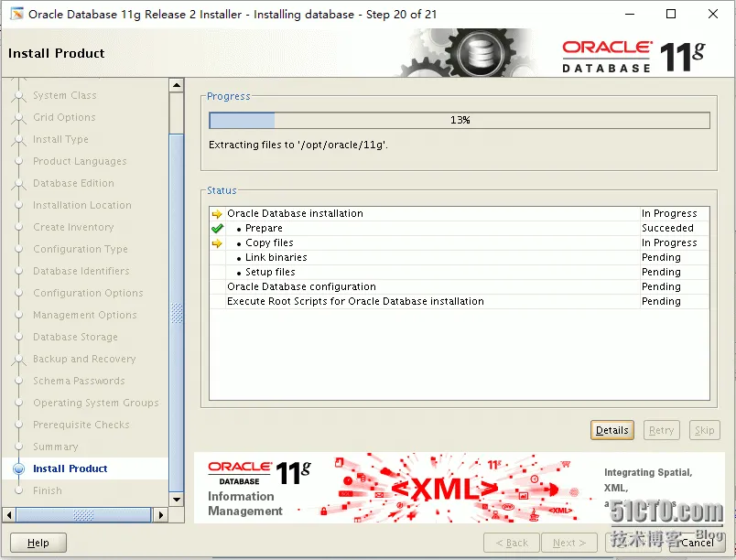Click the installer icon in title bar
This screenshot has width=736, height=560.
tap(16, 14)
